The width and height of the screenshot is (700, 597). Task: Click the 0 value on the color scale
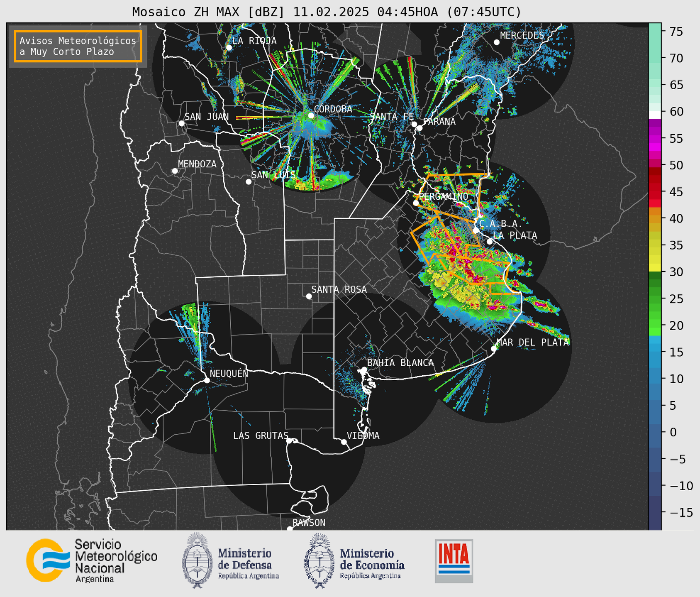(673, 433)
